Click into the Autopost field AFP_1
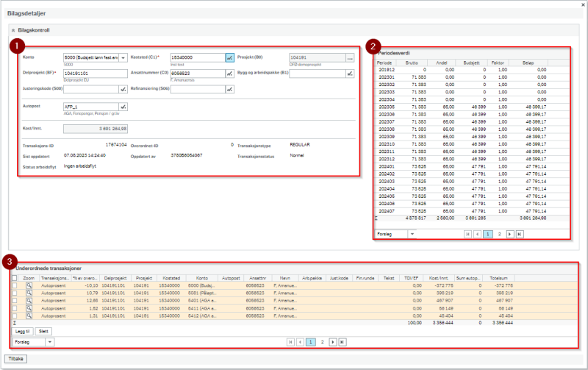 point(90,107)
